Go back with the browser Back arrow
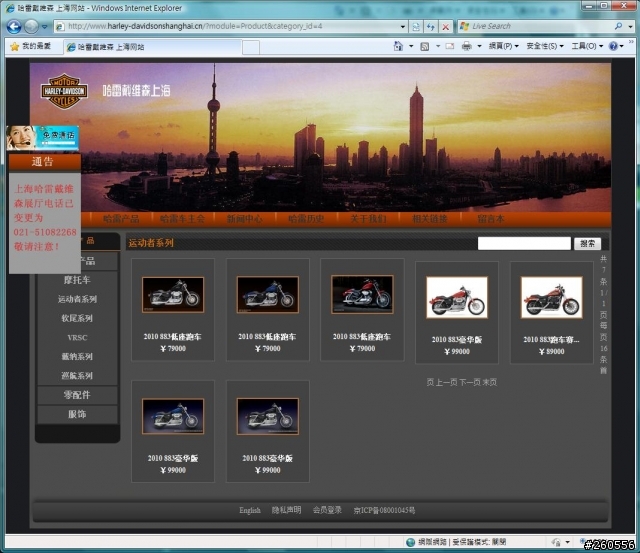The height and width of the screenshot is (553, 640). [14, 27]
